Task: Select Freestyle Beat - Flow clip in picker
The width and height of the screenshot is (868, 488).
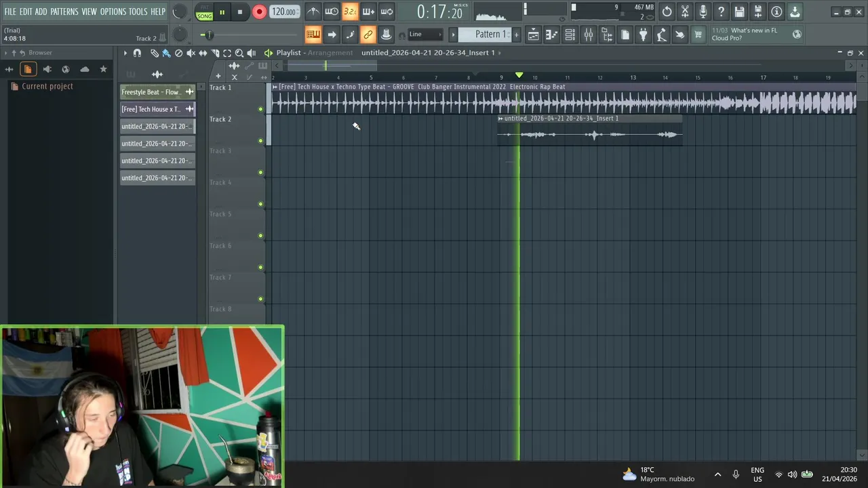Action: (x=157, y=92)
